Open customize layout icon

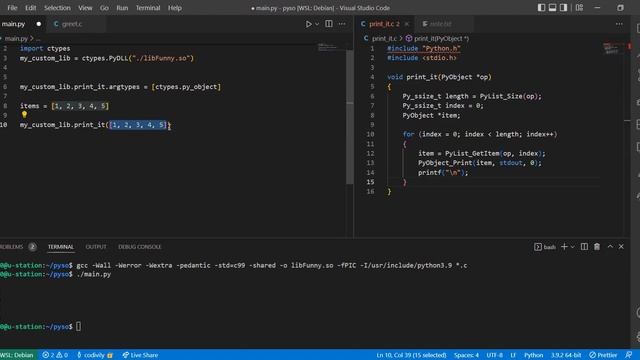[579, 8]
